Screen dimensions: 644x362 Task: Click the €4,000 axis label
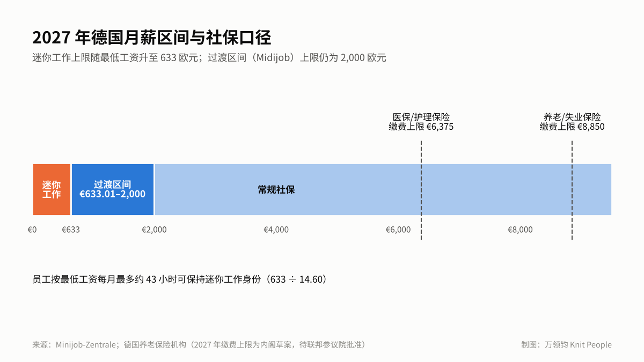tap(276, 230)
